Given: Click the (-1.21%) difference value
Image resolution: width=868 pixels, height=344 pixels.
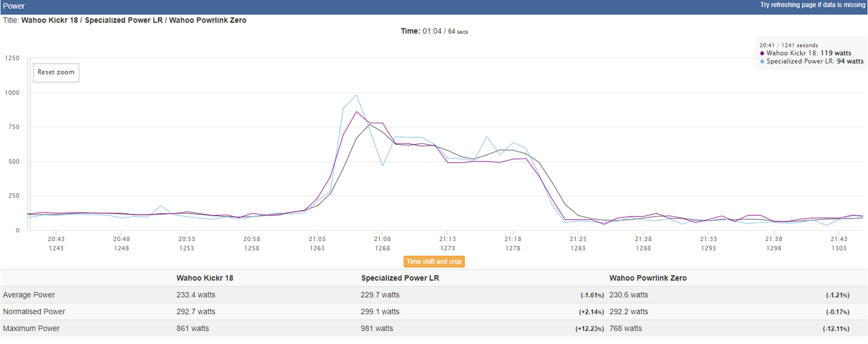Looking at the screenshot, I should pos(839,295).
